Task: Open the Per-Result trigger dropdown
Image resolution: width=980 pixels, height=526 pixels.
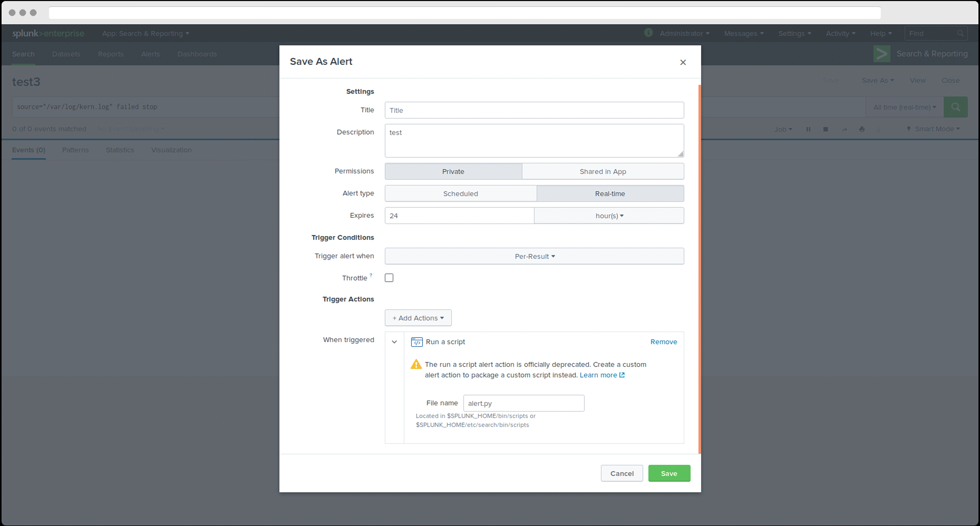Action: click(534, 256)
